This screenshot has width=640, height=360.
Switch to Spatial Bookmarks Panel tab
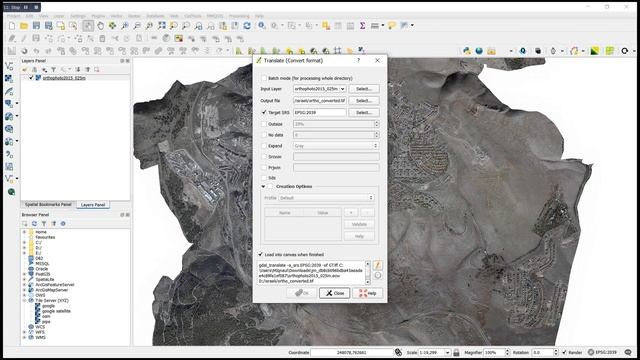[x=48, y=204]
